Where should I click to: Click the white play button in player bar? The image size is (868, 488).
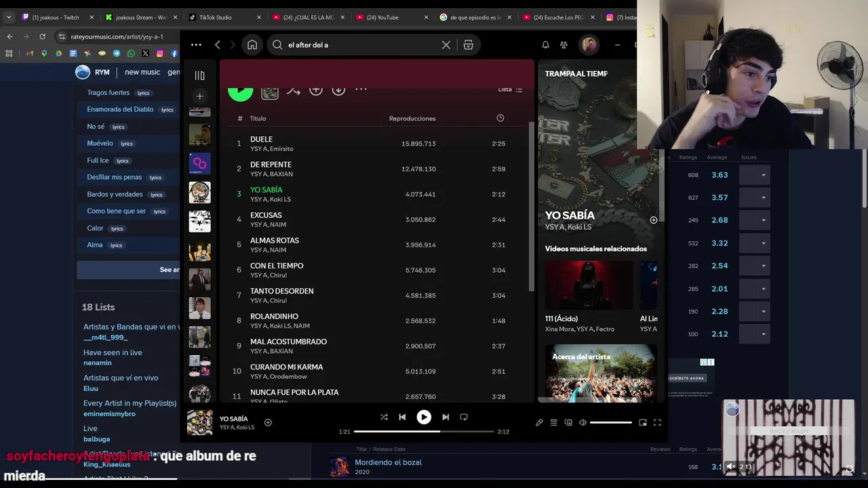pyautogui.click(x=424, y=417)
